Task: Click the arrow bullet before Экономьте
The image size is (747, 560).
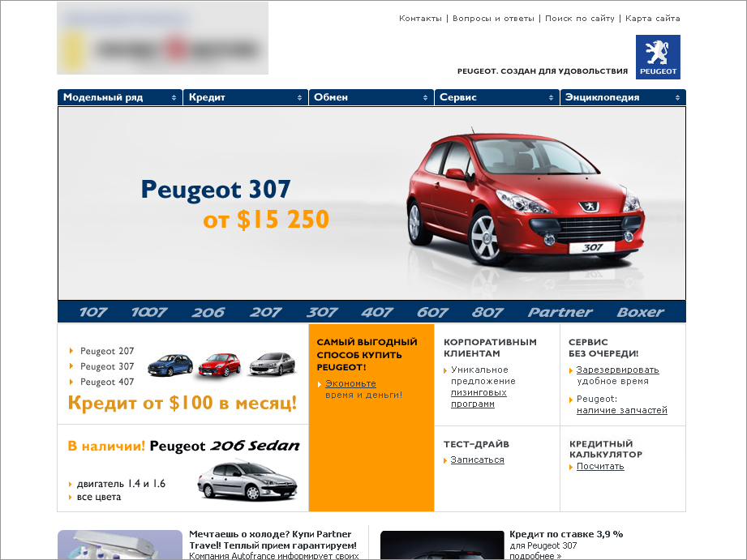Action: click(320, 384)
